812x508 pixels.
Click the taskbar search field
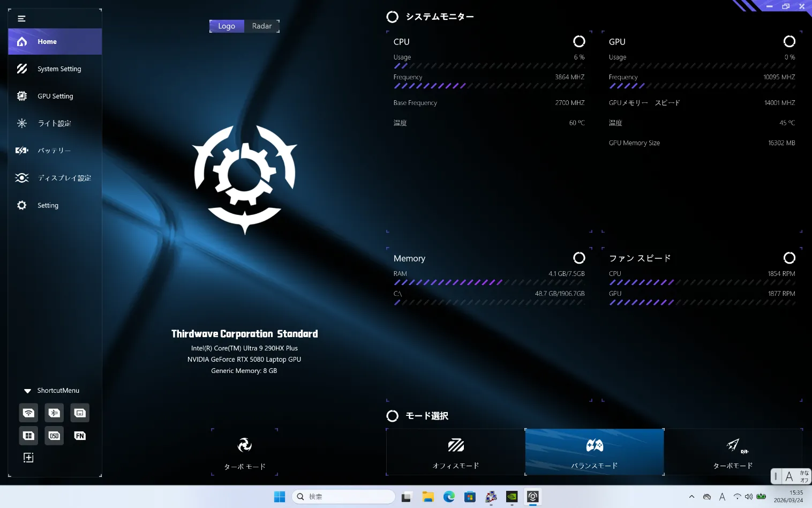tap(343, 497)
